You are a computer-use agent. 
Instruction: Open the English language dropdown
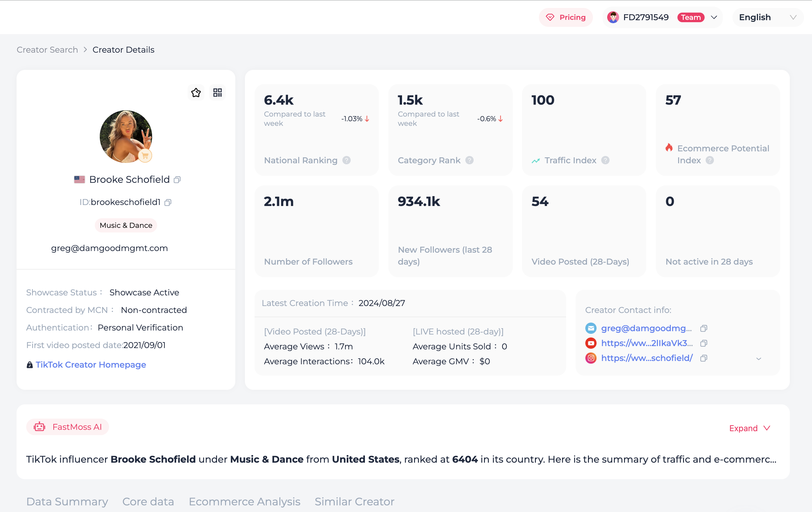point(767,18)
